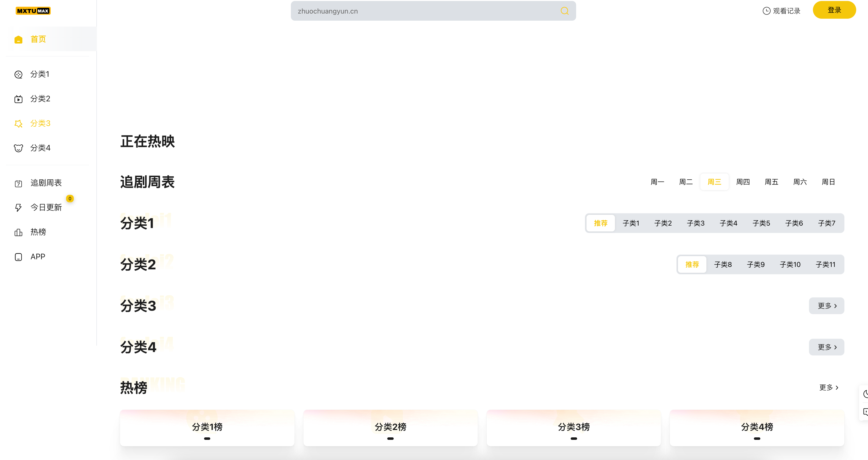Switch to 子类11 tab

click(825, 264)
